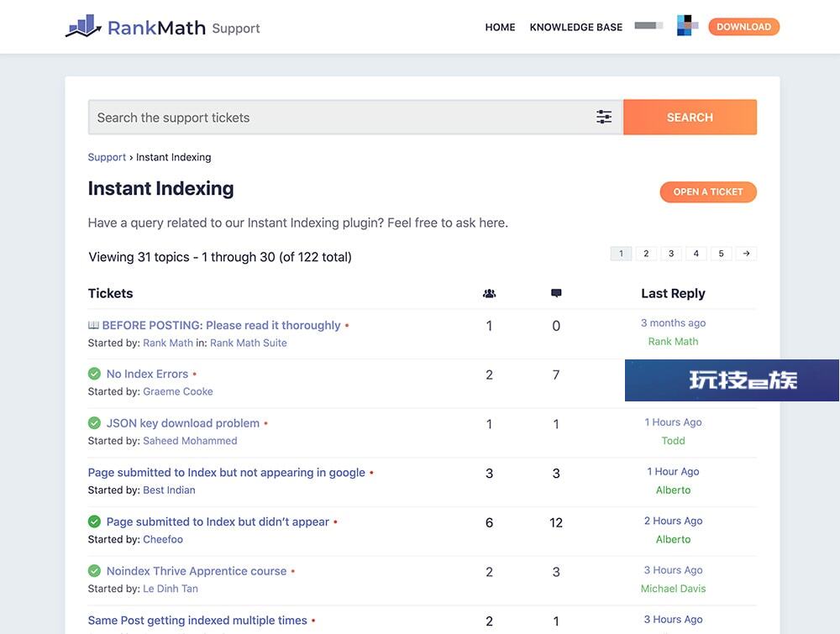Open search filter options icon
The image size is (840, 634).
pos(604,117)
